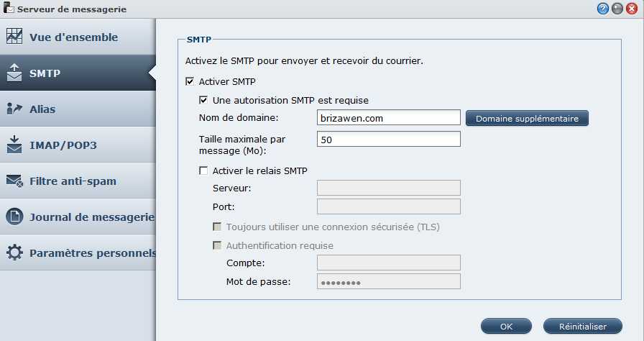Click the Taille maximale par message field
Image resolution: width=644 pixels, height=341 pixels.
pos(388,139)
